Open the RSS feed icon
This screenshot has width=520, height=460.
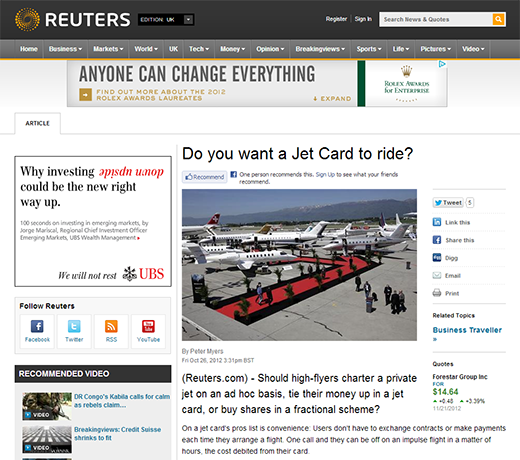click(111, 326)
